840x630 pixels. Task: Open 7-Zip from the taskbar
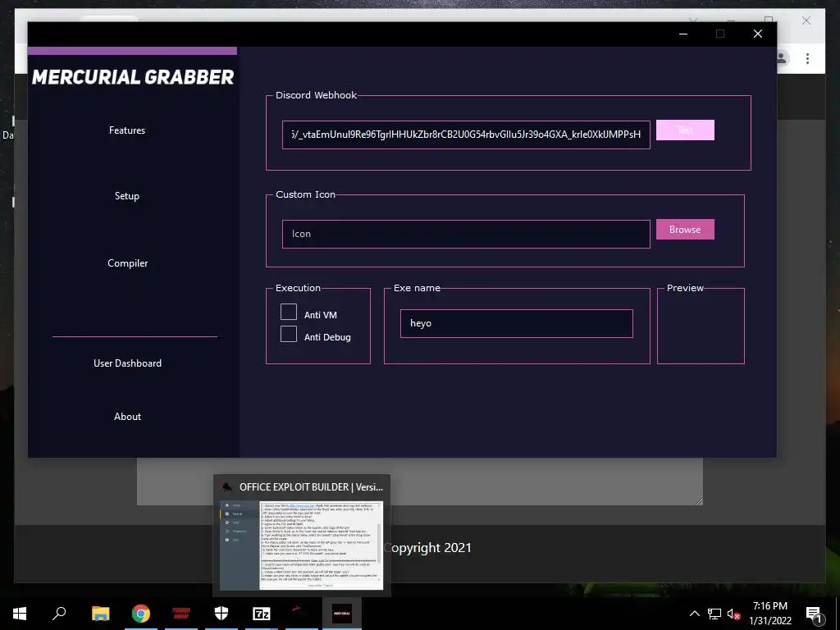point(262,614)
